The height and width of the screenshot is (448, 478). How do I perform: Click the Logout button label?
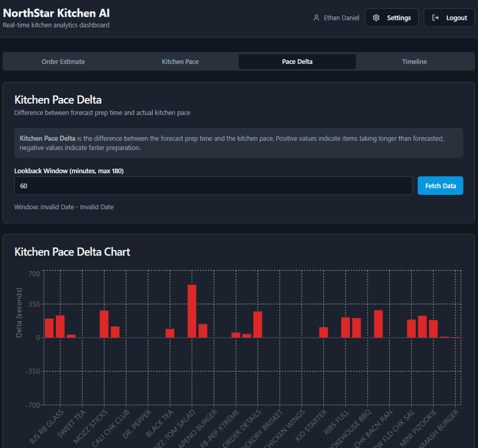tap(457, 18)
